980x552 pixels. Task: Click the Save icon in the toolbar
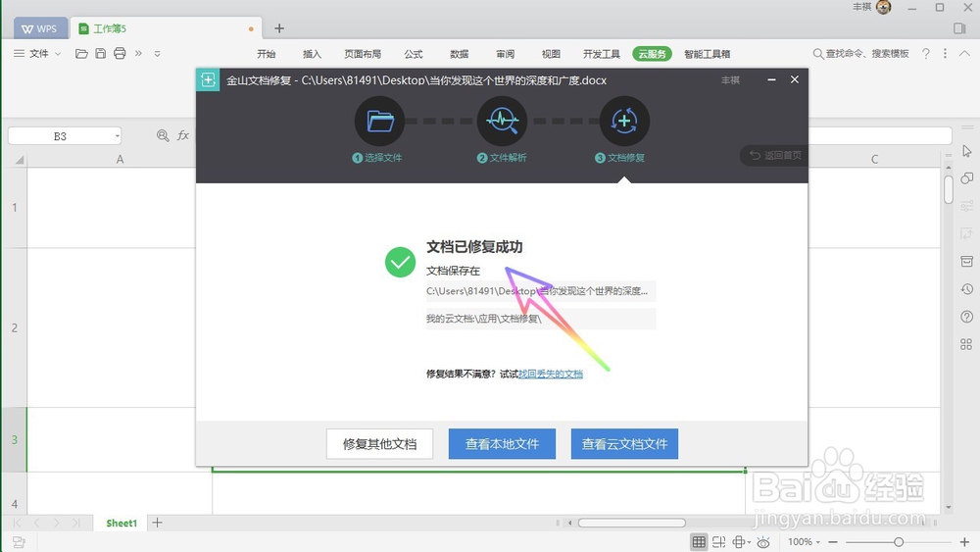[x=101, y=54]
